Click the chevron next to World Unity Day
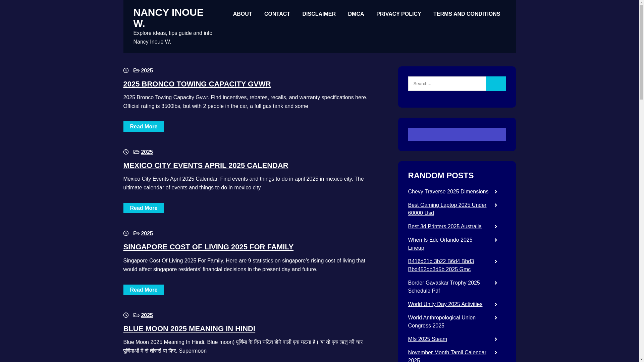This screenshot has width=644, height=362. (496, 304)
